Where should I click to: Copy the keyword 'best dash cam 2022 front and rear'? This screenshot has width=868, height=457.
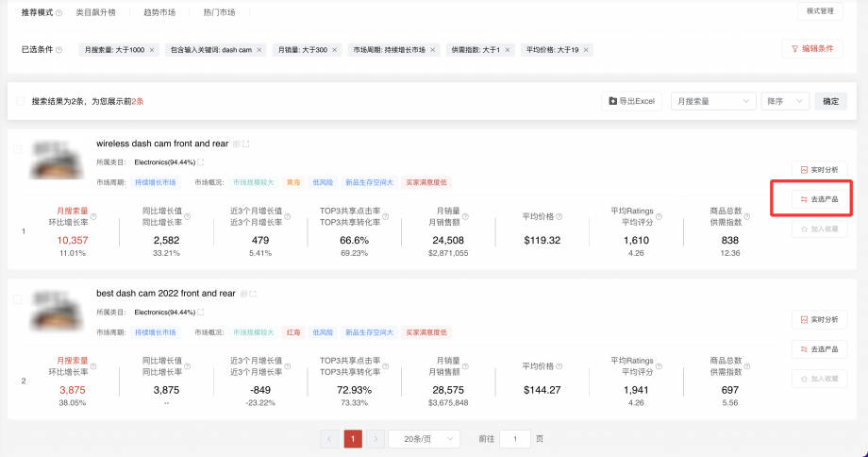(x=243, y=294)
